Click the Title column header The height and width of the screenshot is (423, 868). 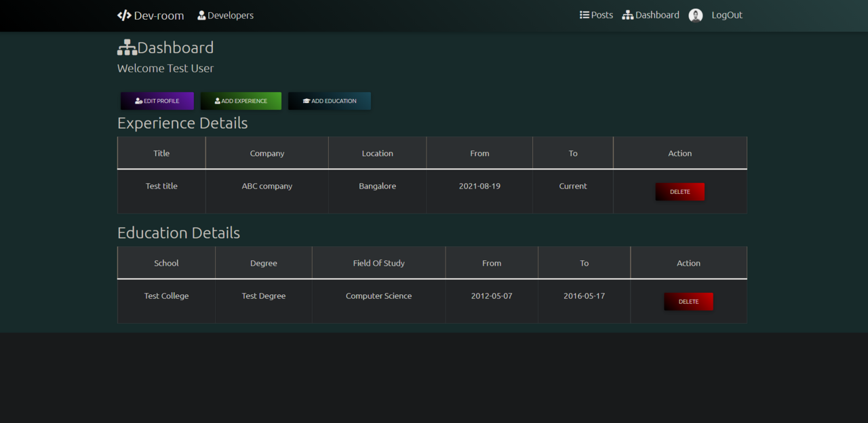[161, 153]
